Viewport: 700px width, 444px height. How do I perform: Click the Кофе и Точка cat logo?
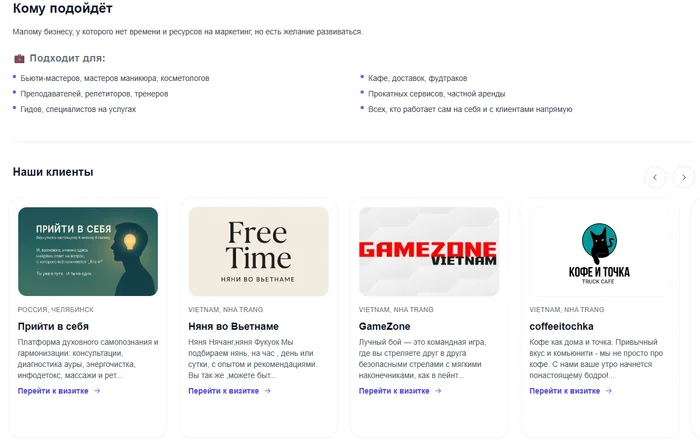[x=599, y=251]
